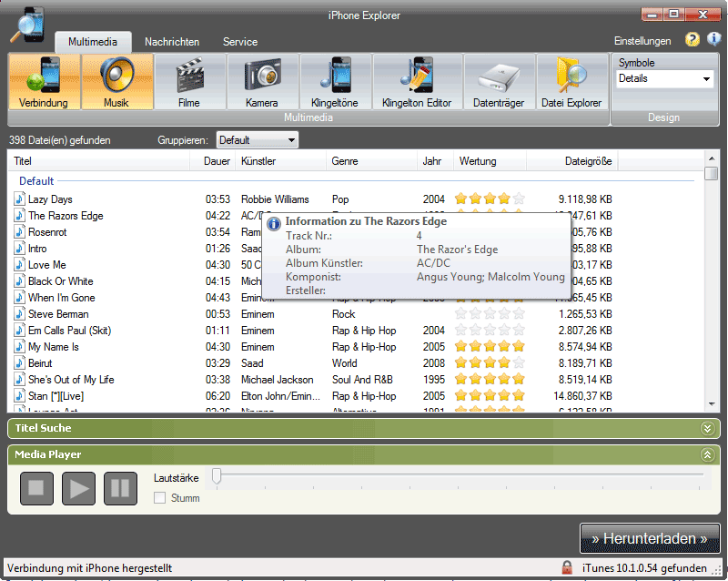This screenshot has height=581, width=728.
Task: Click the iPhone Explorer logo icon
Action: (29, 25)
